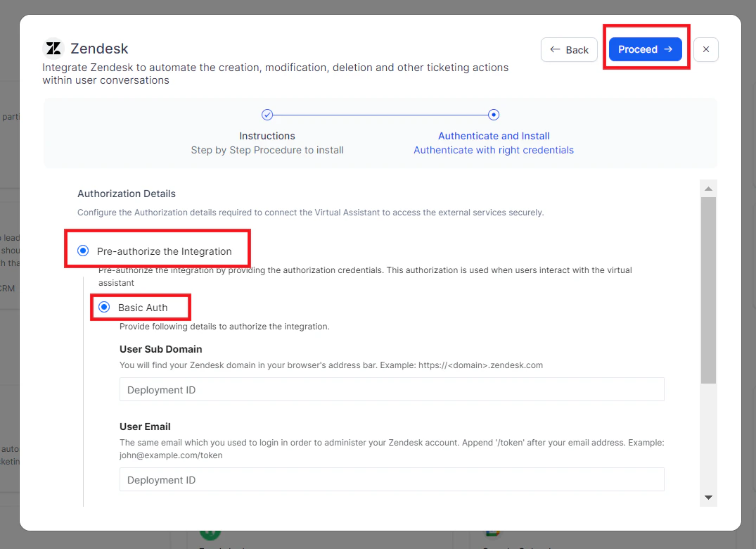Screen dimensions: 756x549
Task: Click the X icon to dismiss the Zendesk dialog
Action: click(706, 49)
